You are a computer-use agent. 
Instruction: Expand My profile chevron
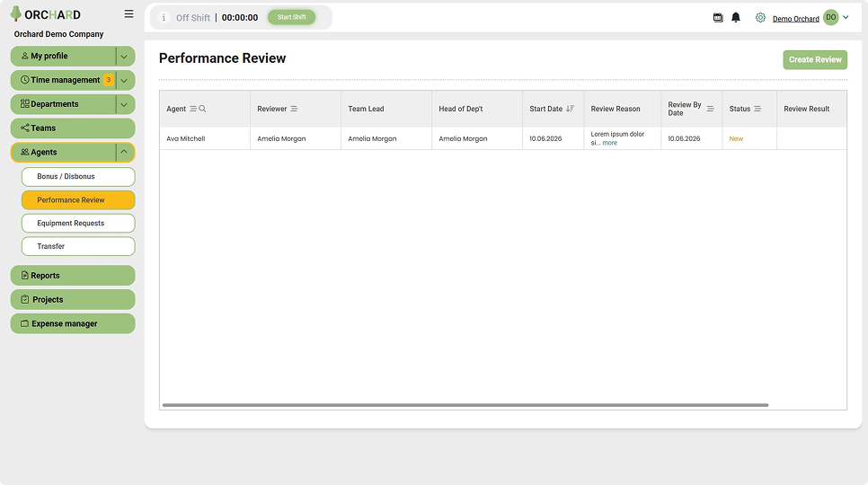tap(124, 57)
